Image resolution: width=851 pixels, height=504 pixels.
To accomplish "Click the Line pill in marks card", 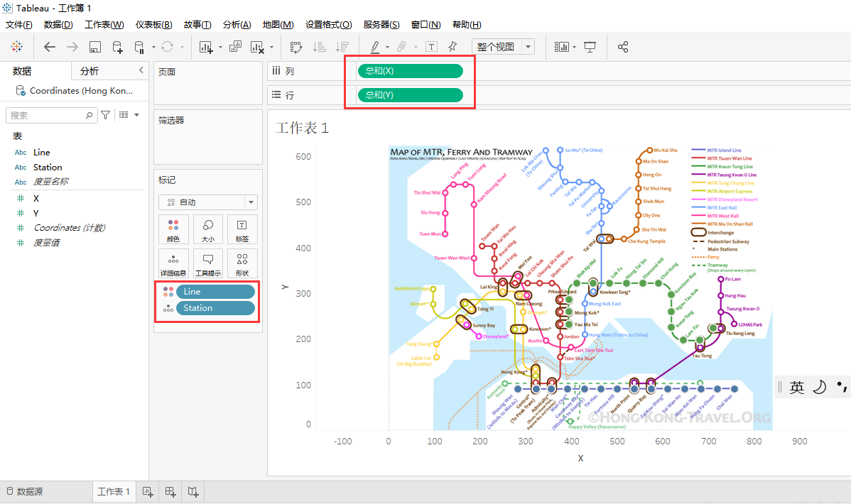I will [x=215, y=291].
